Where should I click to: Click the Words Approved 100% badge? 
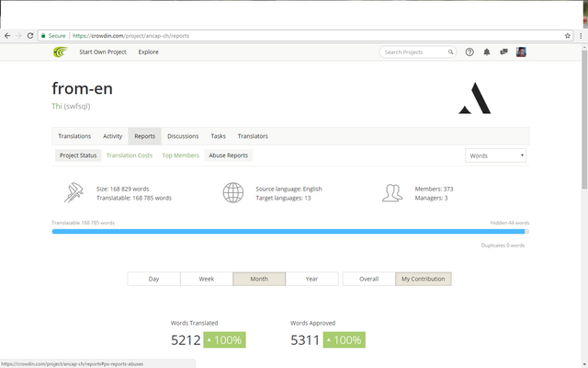tap(345, 339)
